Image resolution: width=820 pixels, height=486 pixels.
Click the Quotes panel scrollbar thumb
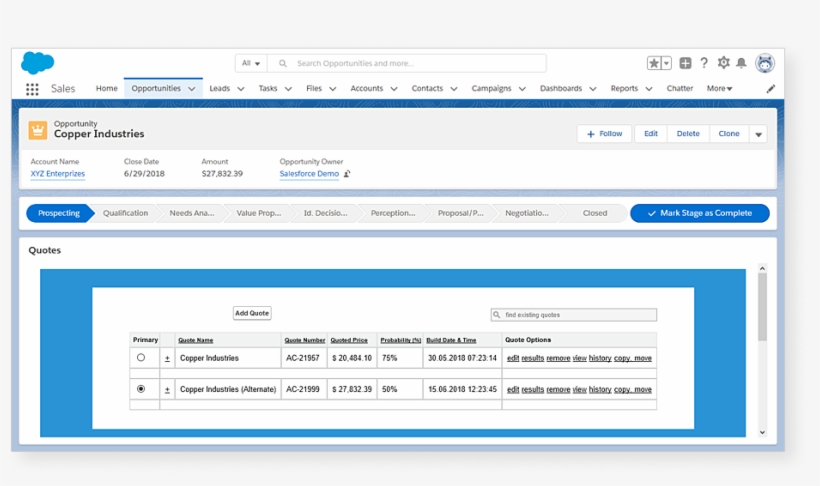pyautogui.click(x=762, y=307)
